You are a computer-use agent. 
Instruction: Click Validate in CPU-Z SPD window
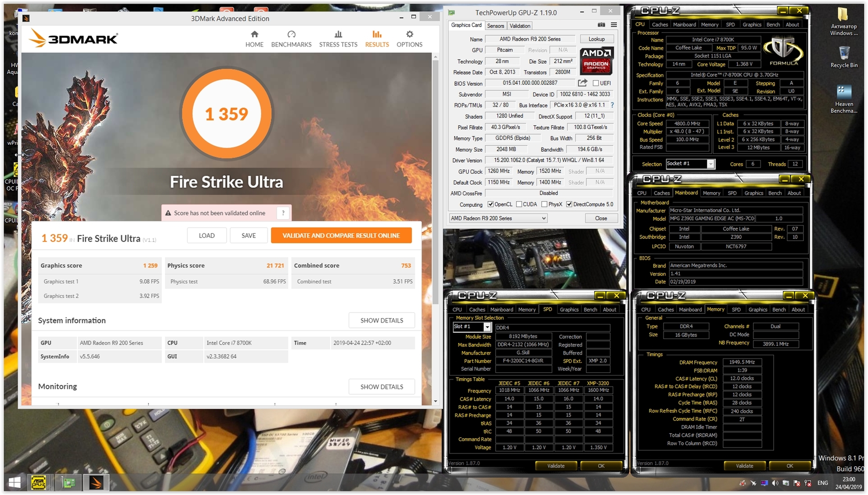click(556, 466)
